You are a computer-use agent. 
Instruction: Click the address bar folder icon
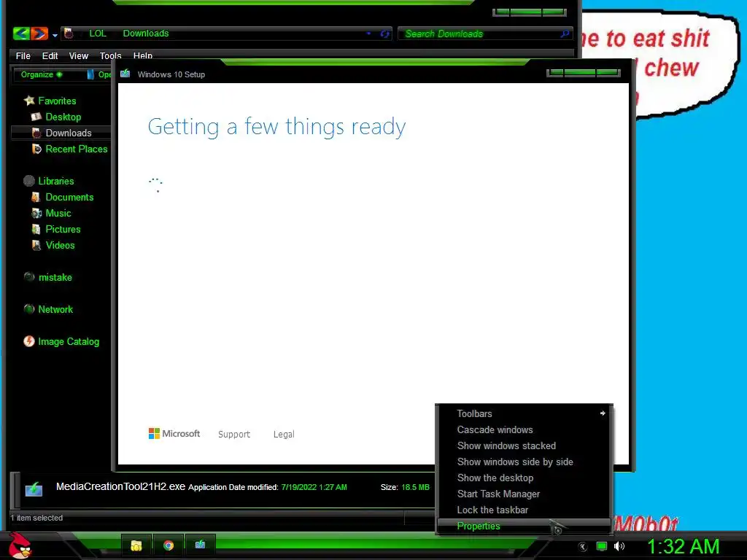[69, 34]
